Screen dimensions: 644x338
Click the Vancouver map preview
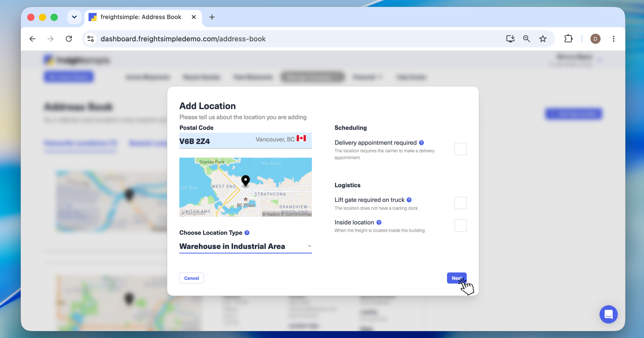tap(246, 187)
